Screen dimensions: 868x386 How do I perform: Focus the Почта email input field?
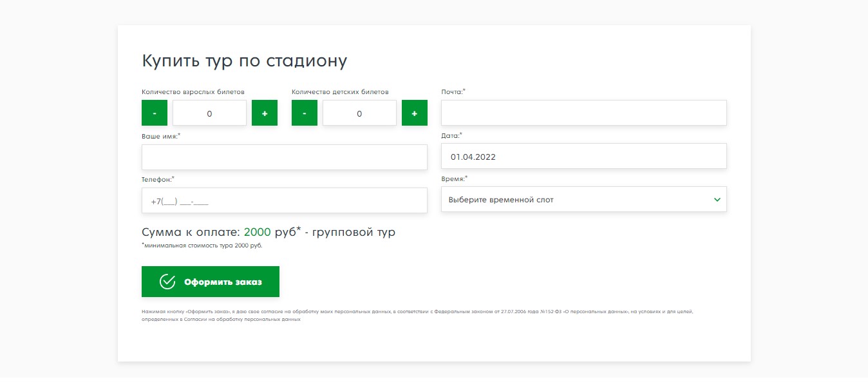pyautogui.click(x=583, y=113)
